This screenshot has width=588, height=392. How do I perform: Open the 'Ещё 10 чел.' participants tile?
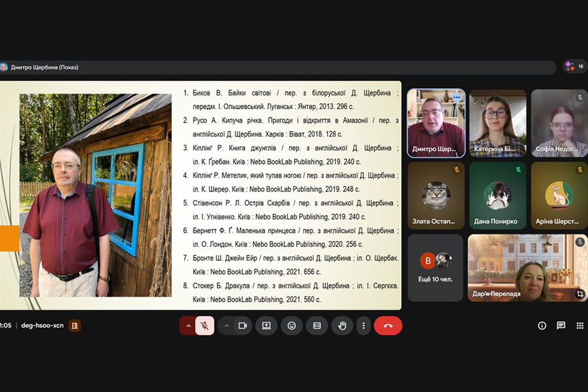click(x=436, y=268)
